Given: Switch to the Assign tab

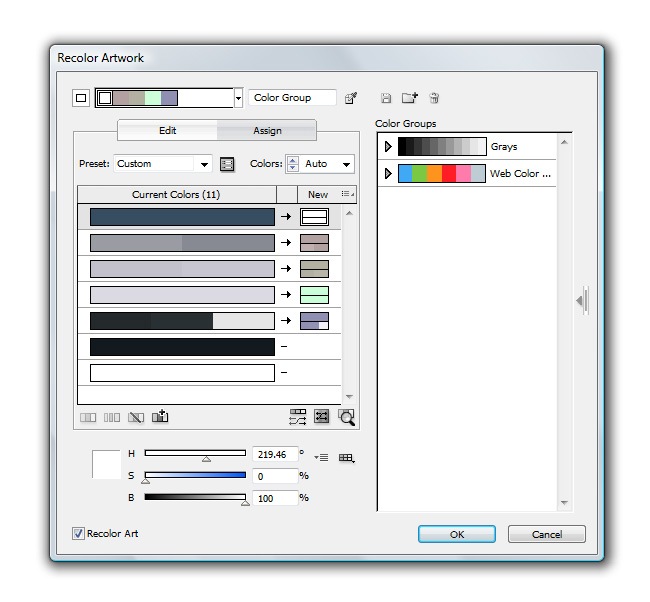Looking at the screenshot, I should pos(267,131).
